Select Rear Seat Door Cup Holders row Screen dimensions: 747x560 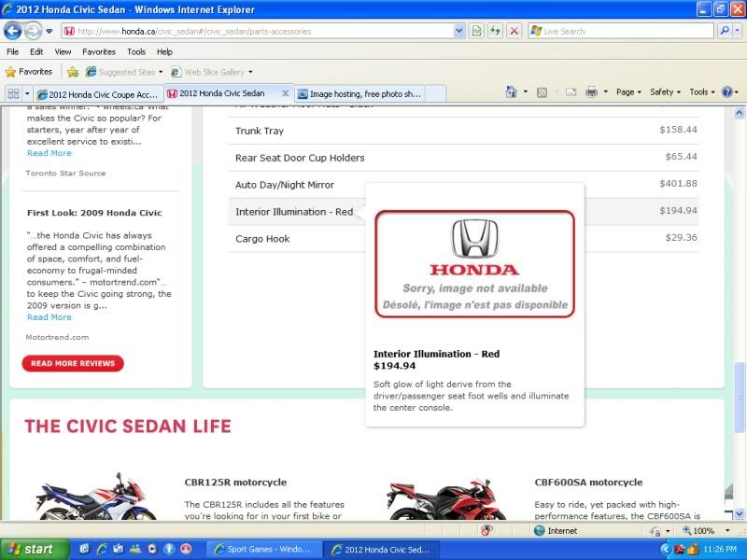click(x=463, y=158)
